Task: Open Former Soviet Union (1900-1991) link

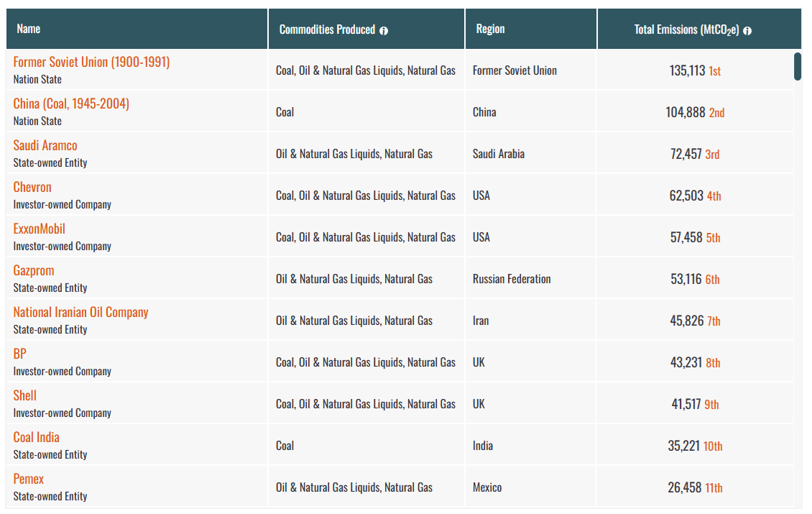Action: (91, 62)
